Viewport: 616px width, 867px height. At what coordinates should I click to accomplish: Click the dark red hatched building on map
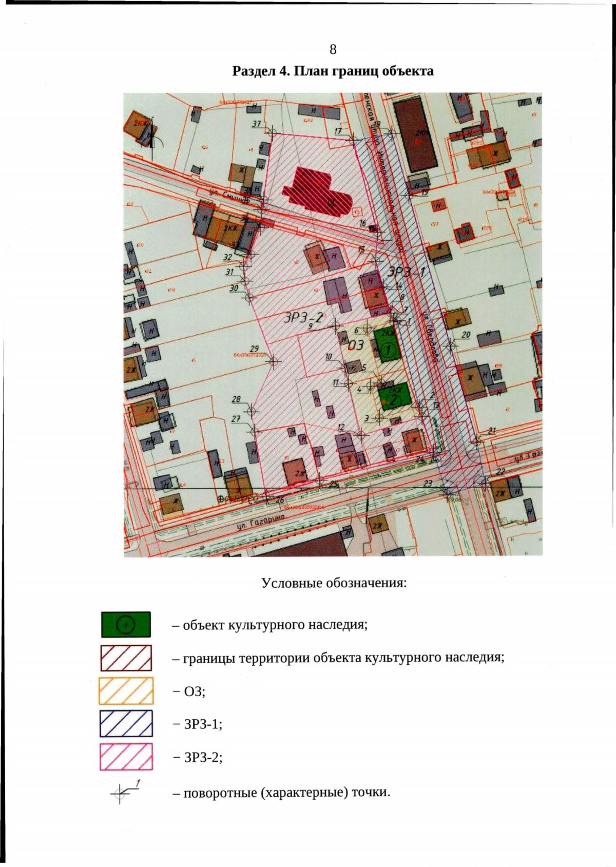click(317, 192)
